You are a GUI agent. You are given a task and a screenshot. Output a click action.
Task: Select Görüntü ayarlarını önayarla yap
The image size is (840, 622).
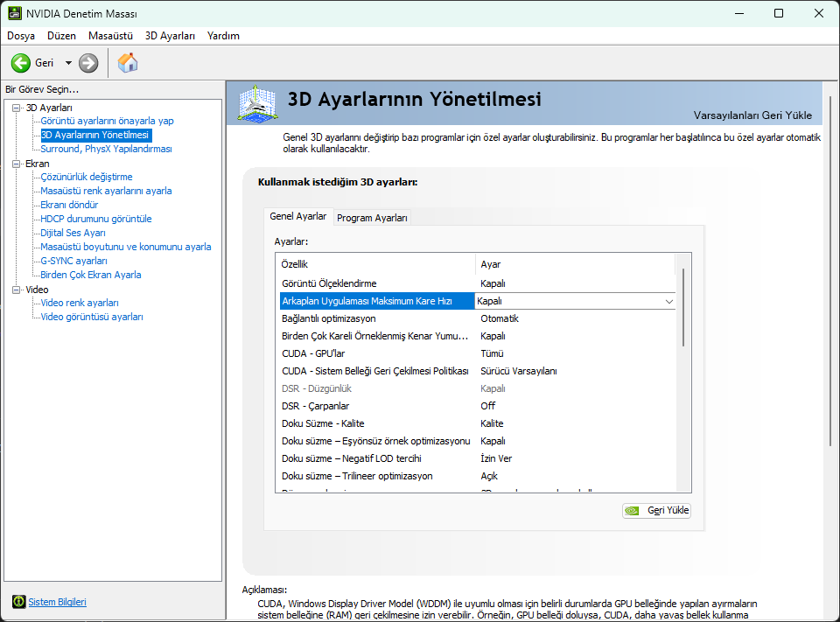(107, 121)
